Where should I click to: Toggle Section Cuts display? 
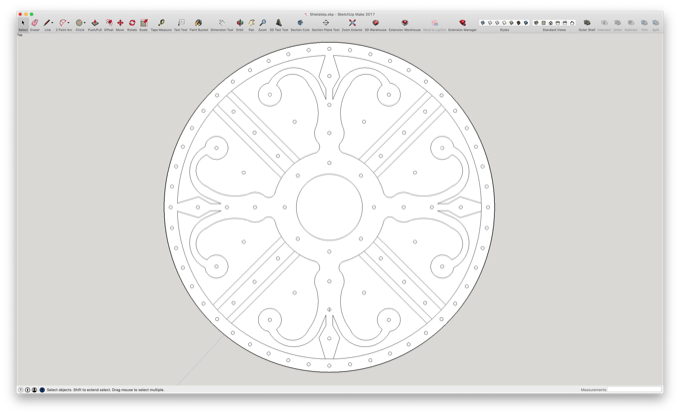tap(300, 23)
